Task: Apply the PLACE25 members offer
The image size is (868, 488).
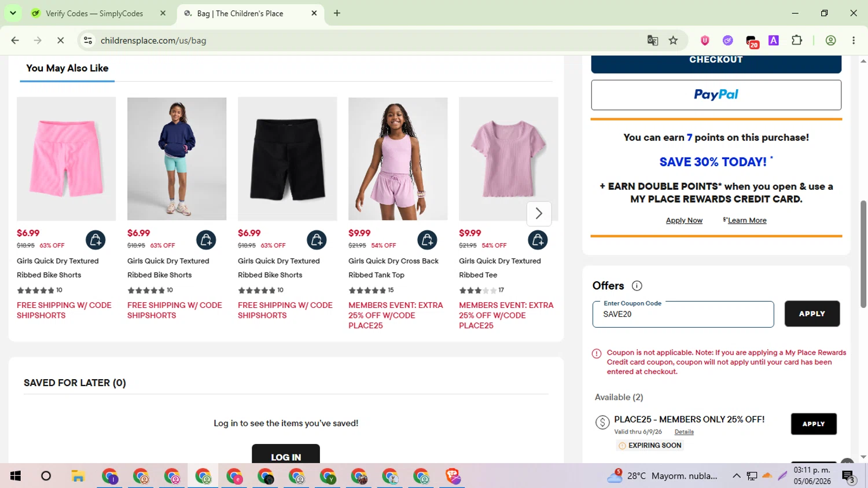Action: [x=814, y=424]
